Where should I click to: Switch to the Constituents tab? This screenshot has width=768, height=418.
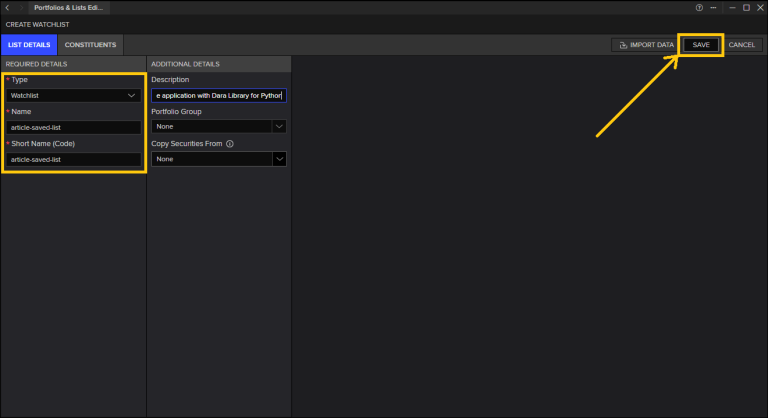(x=90, y=45)
